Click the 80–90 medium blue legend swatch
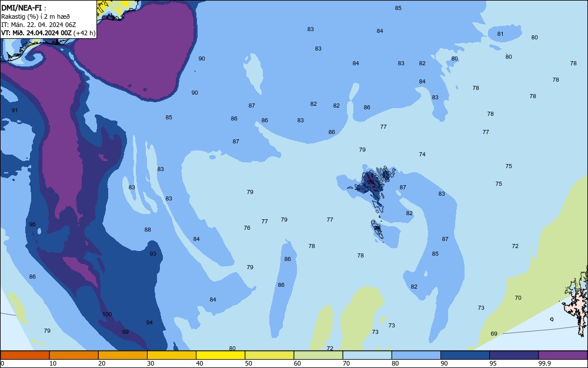588x368 pixels. coord(416,355)
